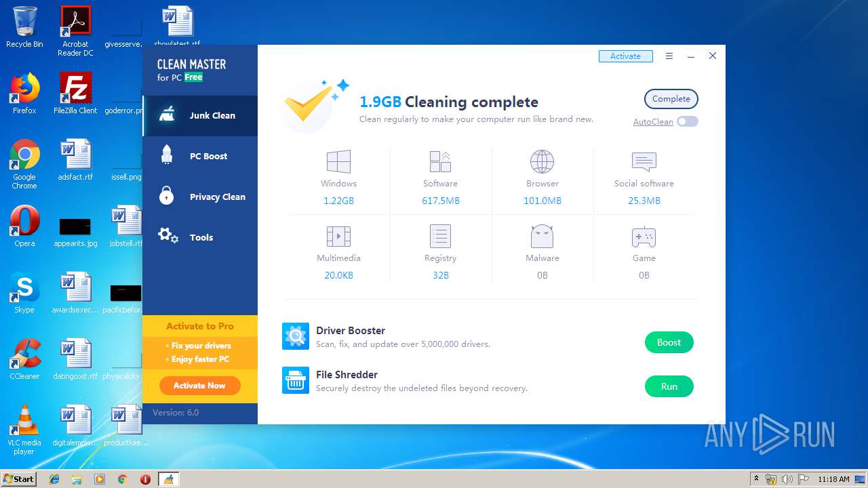Select the Google Chrome desktop shortcut
Image resolution: width=868 pixels, height=488 pixels.
[x=24, y=164]
